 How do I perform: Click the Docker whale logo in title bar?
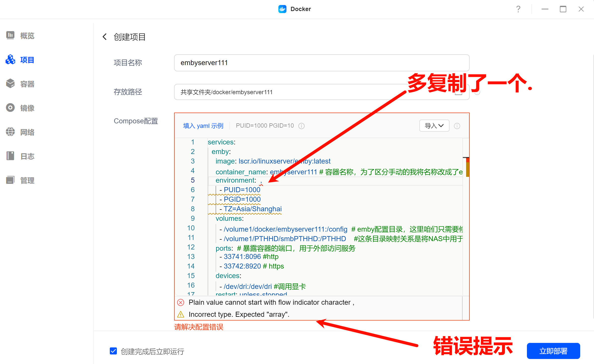pos(282,9)
